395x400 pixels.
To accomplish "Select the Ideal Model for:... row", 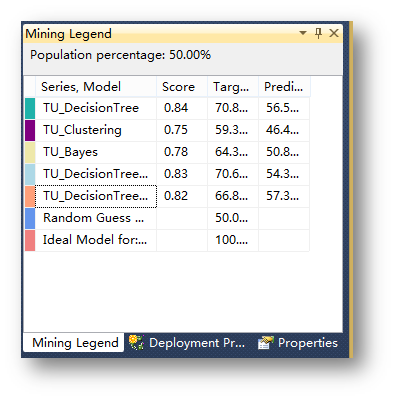I will point(95,240).
